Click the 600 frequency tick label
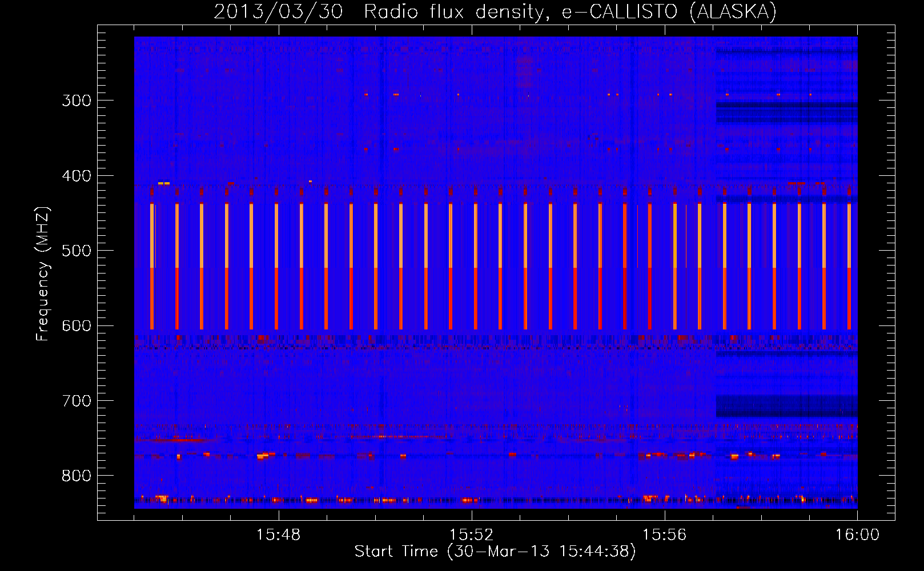 [x=77, y=326]
